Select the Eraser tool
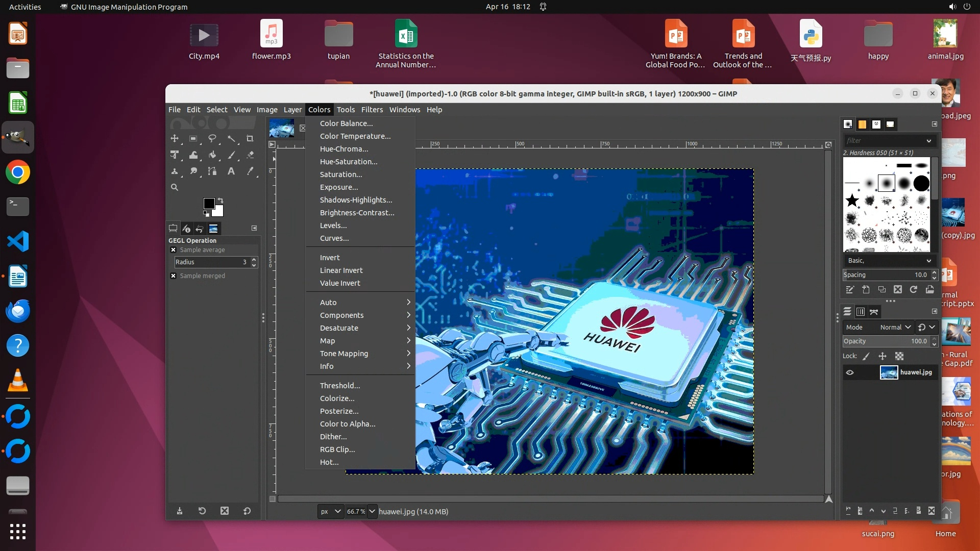980x551 pixels. tap(250, 155)
